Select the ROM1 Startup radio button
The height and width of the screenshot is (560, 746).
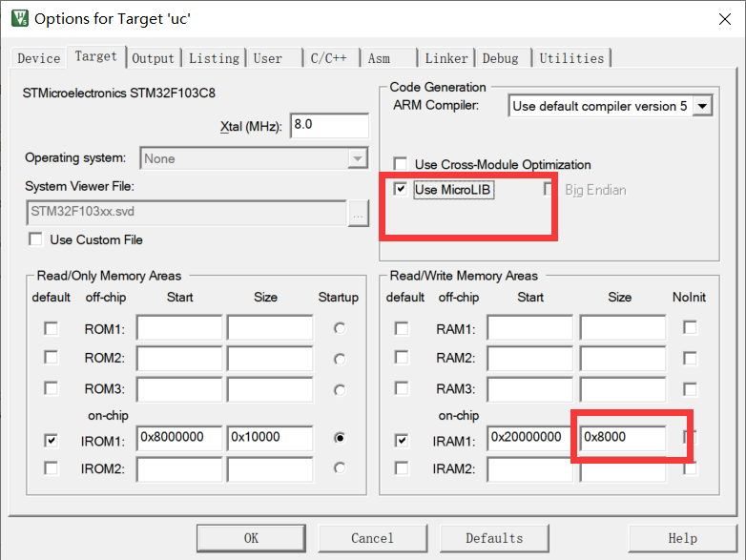[340, 328]
